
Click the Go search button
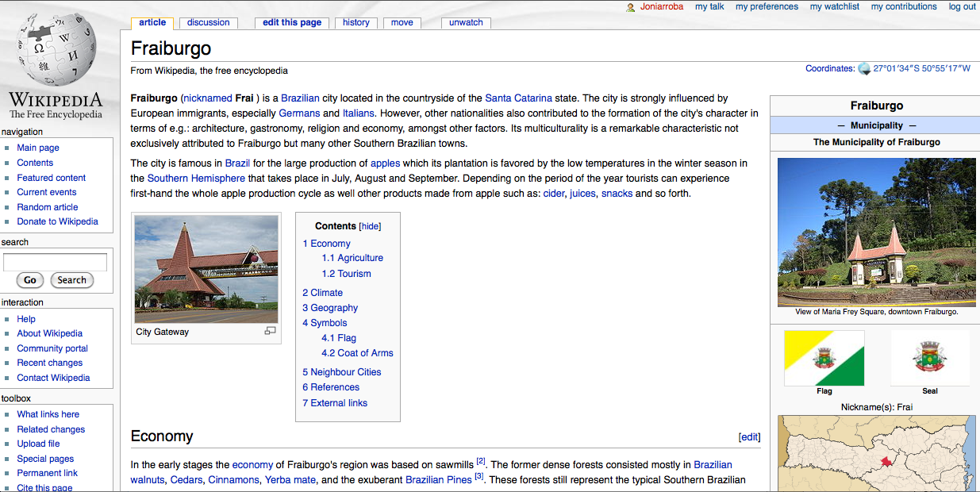tap(30, 280)
